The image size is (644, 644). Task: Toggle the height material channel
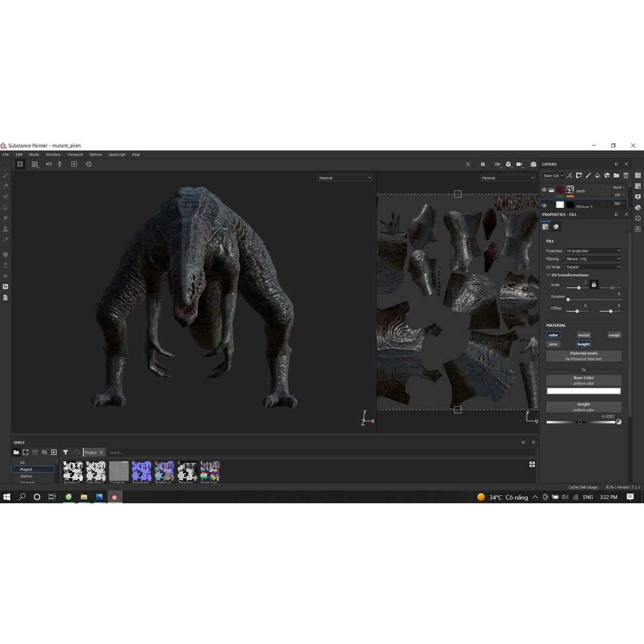click(584, 344)
